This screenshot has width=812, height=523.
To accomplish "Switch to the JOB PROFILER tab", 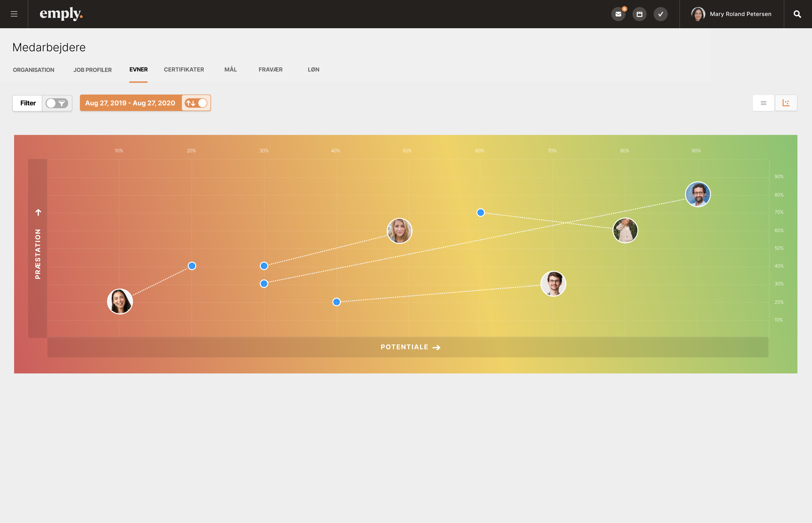I will [92, 70].
